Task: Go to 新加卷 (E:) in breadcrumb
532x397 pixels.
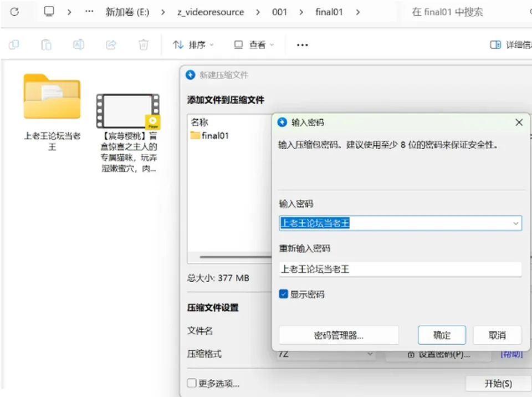Action: (127, 12)
